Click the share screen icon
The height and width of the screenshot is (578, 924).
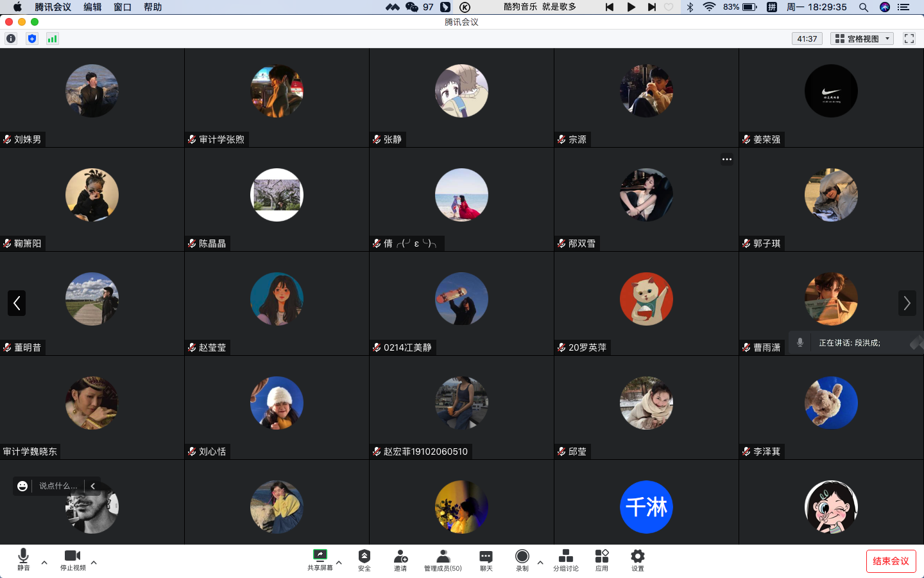click(x=320, y=557)
